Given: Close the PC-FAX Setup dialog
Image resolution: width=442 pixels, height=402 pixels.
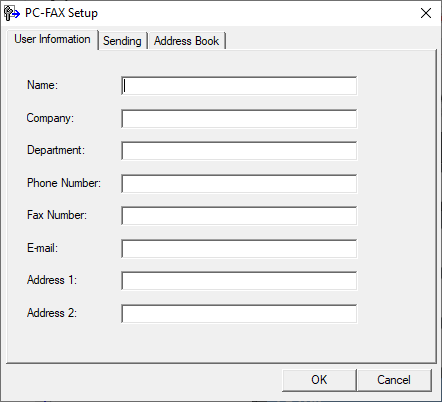Looking at the screenshot, I should click(426, 13).
